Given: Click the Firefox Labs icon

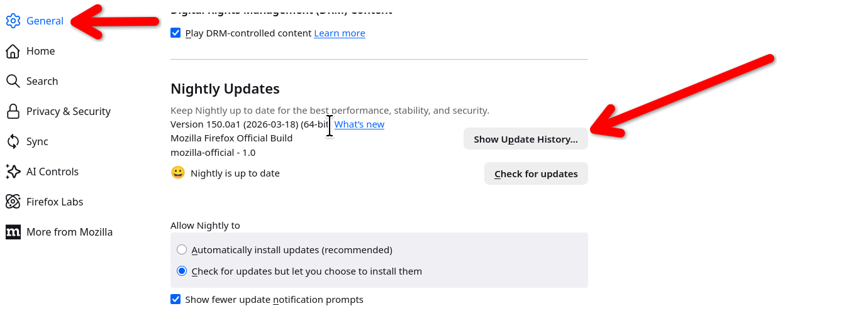Looking at the screenshot, I should 13,202.
